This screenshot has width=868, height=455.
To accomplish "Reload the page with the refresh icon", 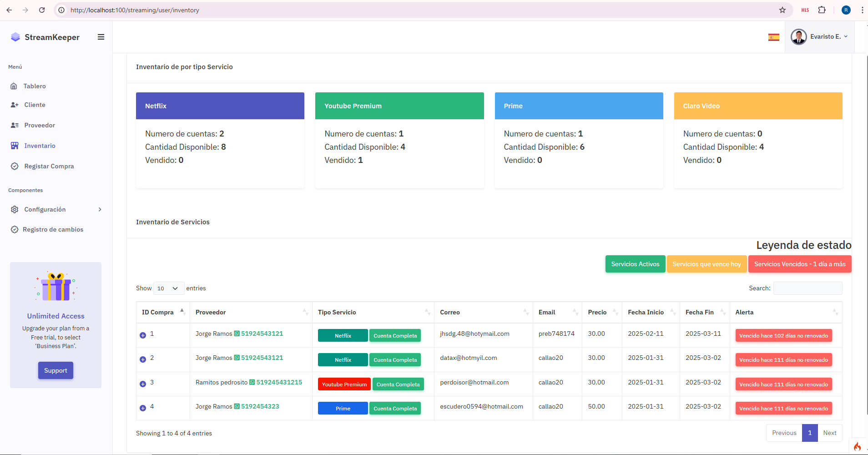I will (42, 10).
